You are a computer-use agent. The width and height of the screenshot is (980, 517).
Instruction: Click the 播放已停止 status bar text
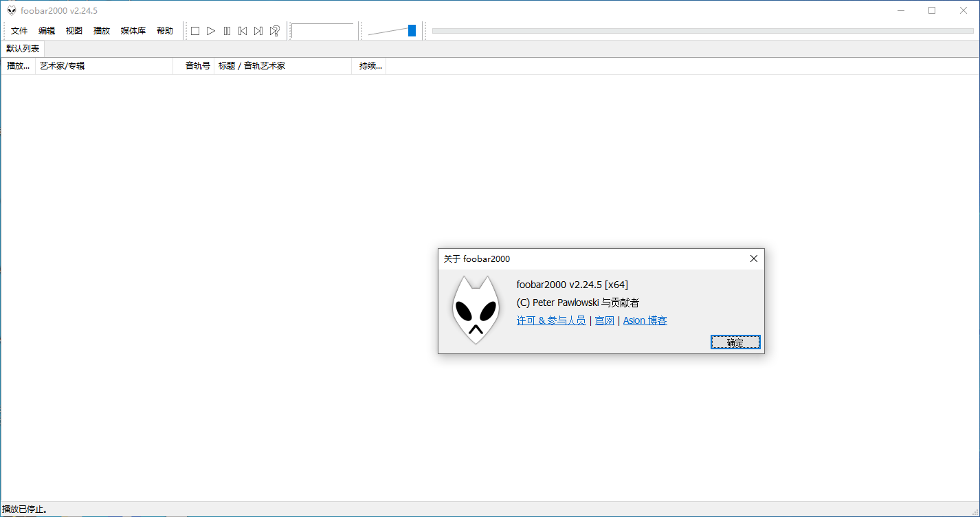(25, 509)
